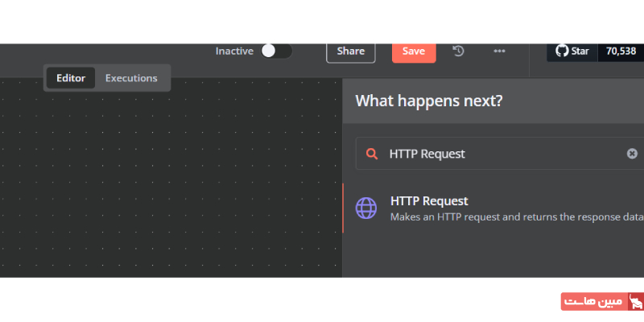Click the 'Makes an HTTP request' description
Image resolution: width=644 pixels, height=322 pixels.
point(517,217)
